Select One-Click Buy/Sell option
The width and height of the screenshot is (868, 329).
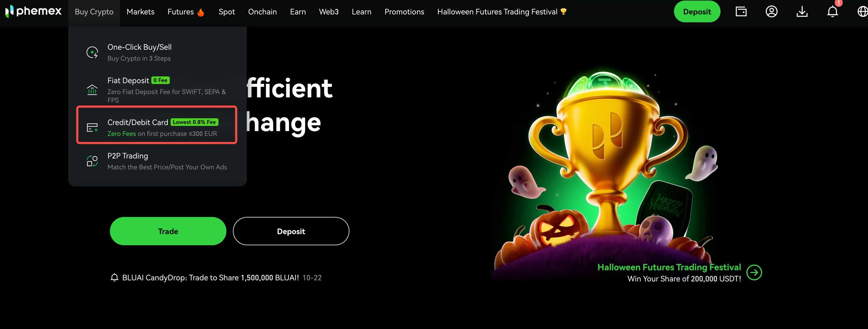pos(157,52)
